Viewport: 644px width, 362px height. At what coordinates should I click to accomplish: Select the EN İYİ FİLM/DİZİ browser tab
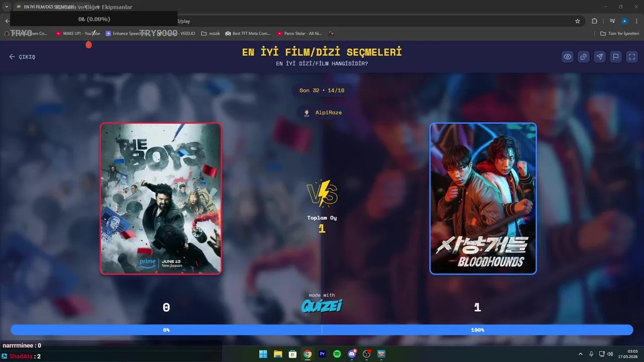[53, 7]
